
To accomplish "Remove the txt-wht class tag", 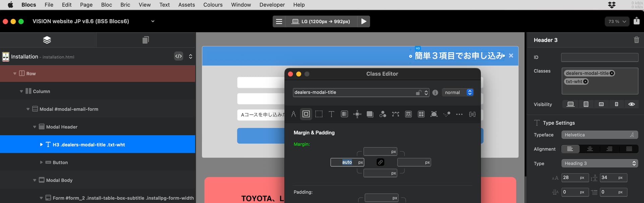I will click(585, 81).
